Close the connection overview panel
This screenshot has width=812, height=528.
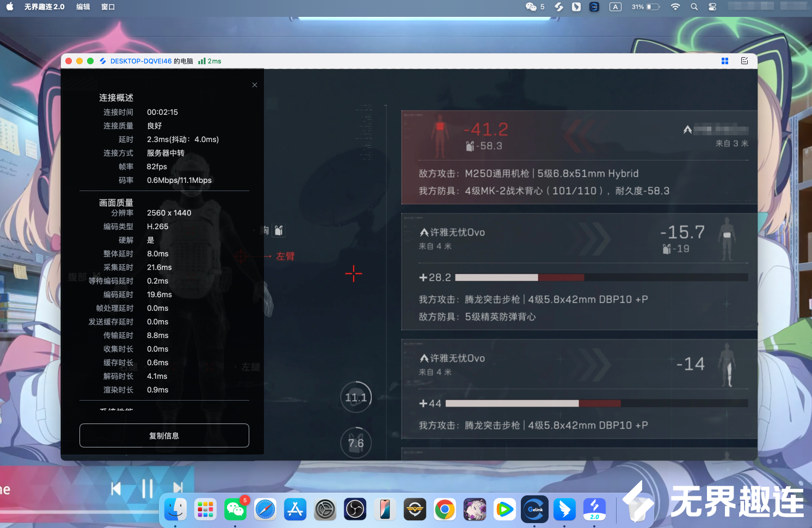tap(255, 85)
